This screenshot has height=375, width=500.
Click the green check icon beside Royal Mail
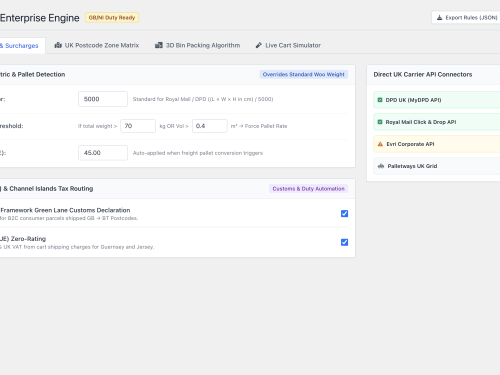tap(380, 122)
